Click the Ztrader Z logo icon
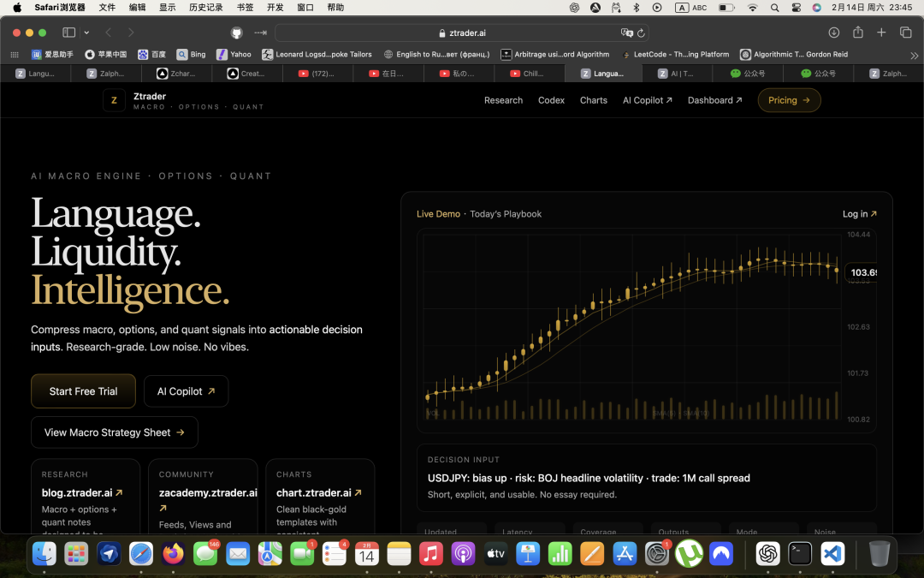The image size is (924, 578). pyautogui.click(x=114, y=100)
